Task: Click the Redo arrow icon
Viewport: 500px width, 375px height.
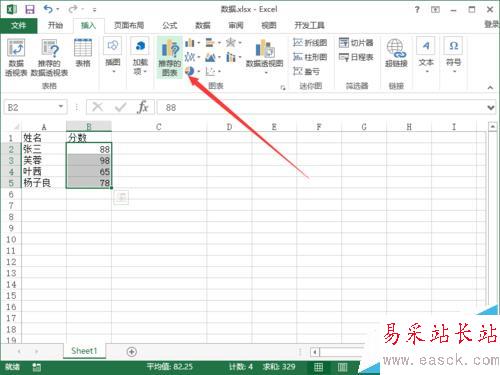Action: click(73, 9)
